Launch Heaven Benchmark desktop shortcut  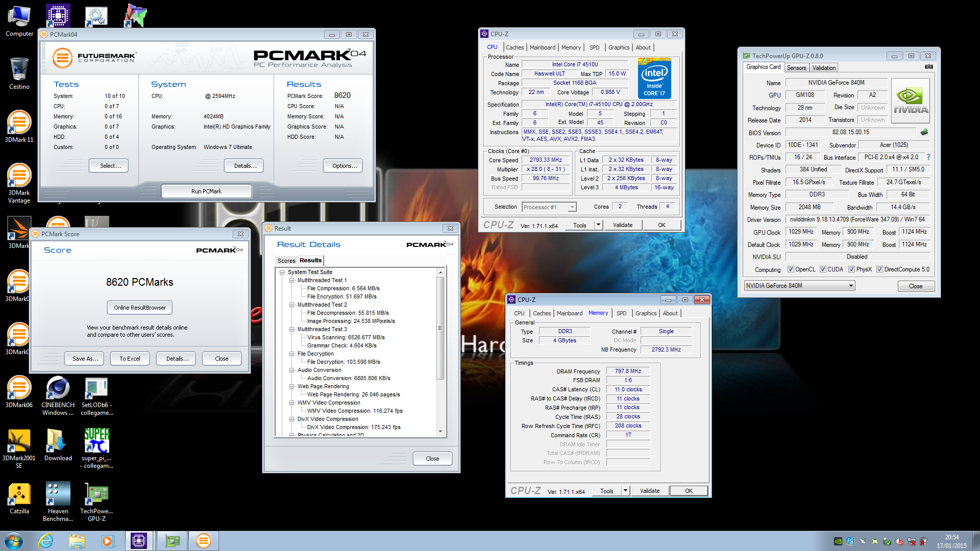pyautogui.click(x=58, y=501)
